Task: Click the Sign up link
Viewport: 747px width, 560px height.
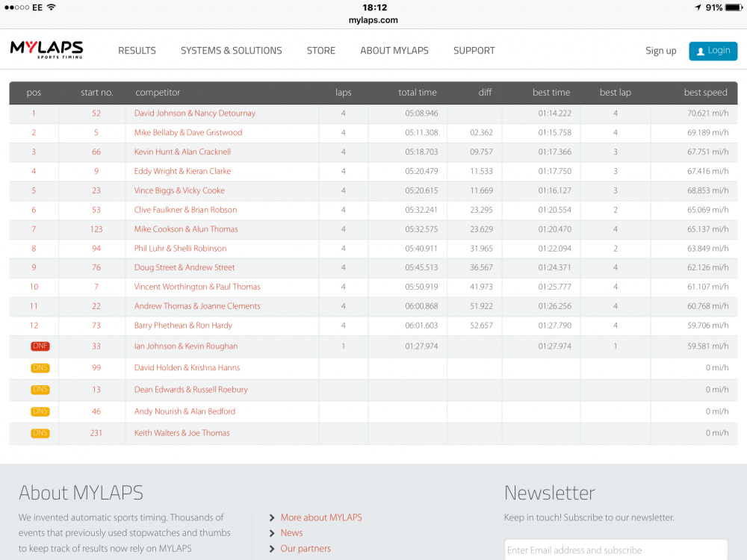Action: click(661, 51)
